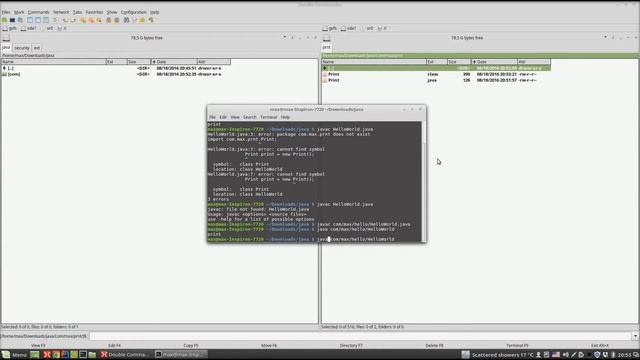Select the Print java file in right panel

pyautogui.click(x=436, y=80)
